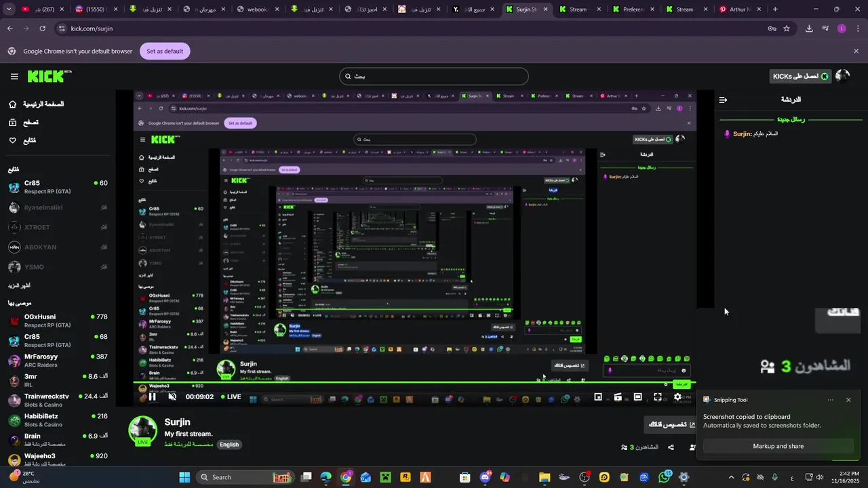Switch to the Preferences Kick tab
Viewport: 868px width, 488px height.
coord(633,9)
